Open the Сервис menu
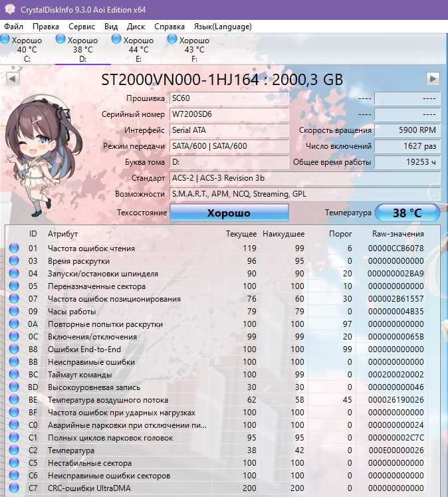448x497 pixels. 82,27
